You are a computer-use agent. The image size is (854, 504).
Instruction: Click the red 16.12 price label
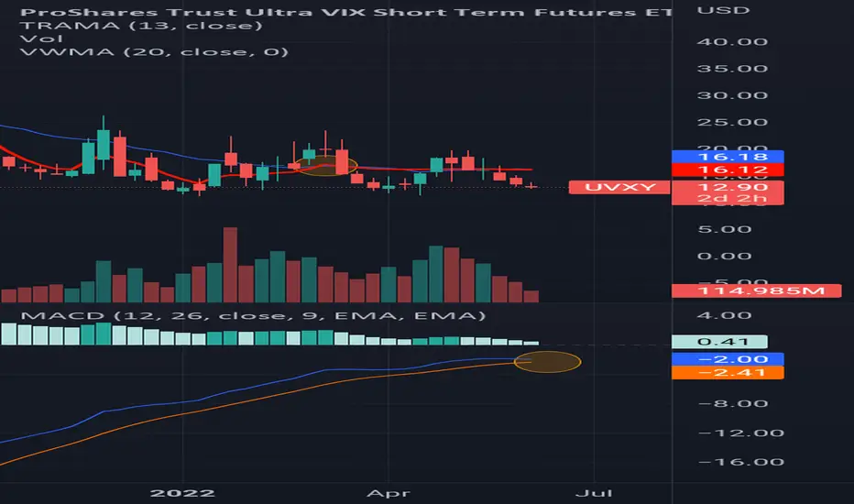[728, 170]
